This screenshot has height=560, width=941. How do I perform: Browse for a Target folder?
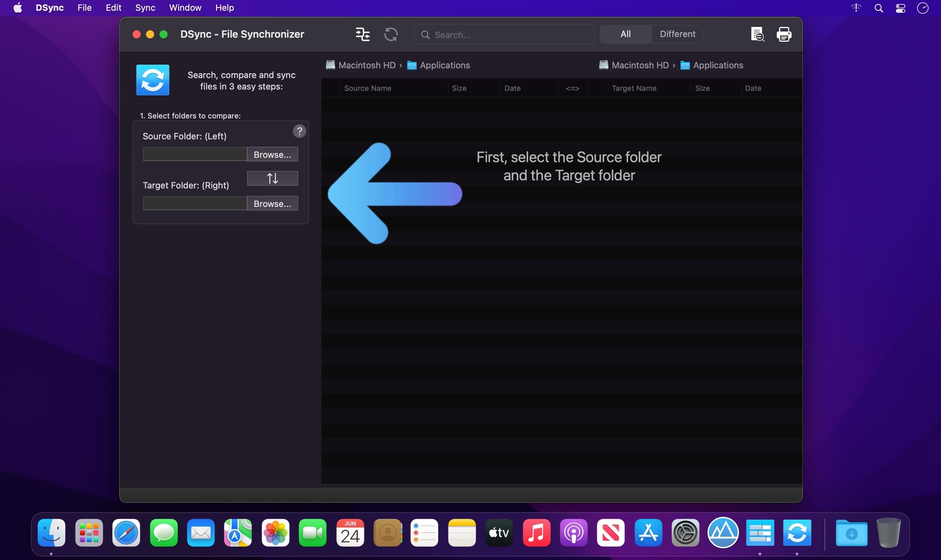click(272, 203)
